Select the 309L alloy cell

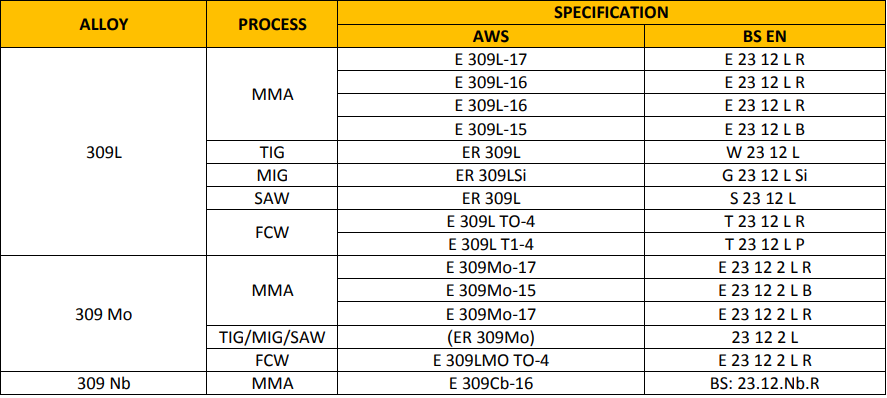click(x=104, y=152)
